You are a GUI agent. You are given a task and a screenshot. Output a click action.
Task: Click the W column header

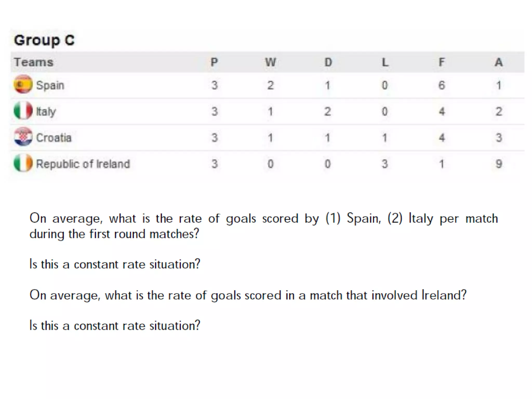pos(270,62)
